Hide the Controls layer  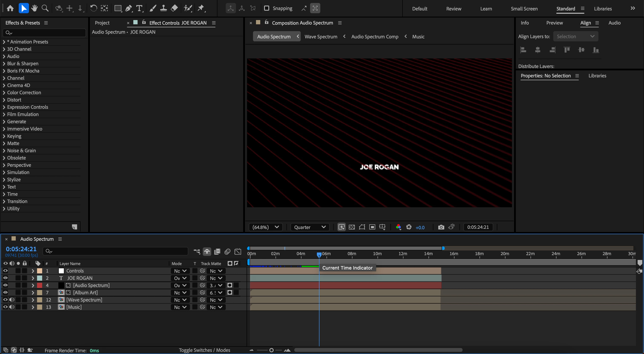(5, 271)
